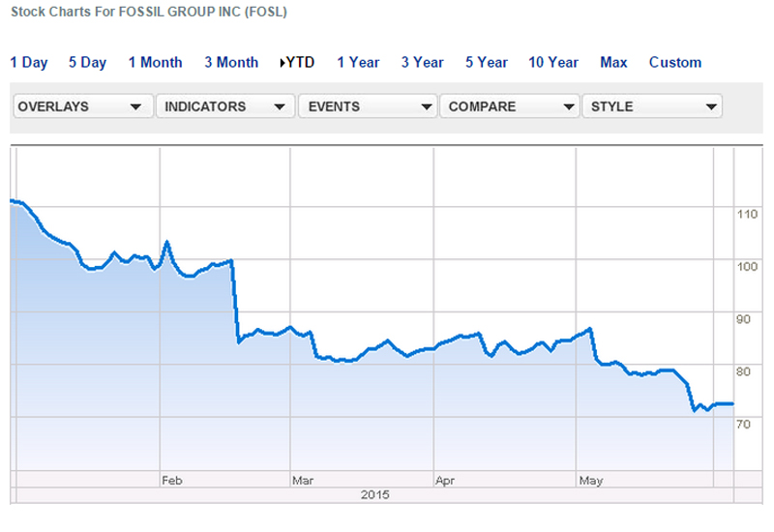Open the STYLE dropdown

652,106
